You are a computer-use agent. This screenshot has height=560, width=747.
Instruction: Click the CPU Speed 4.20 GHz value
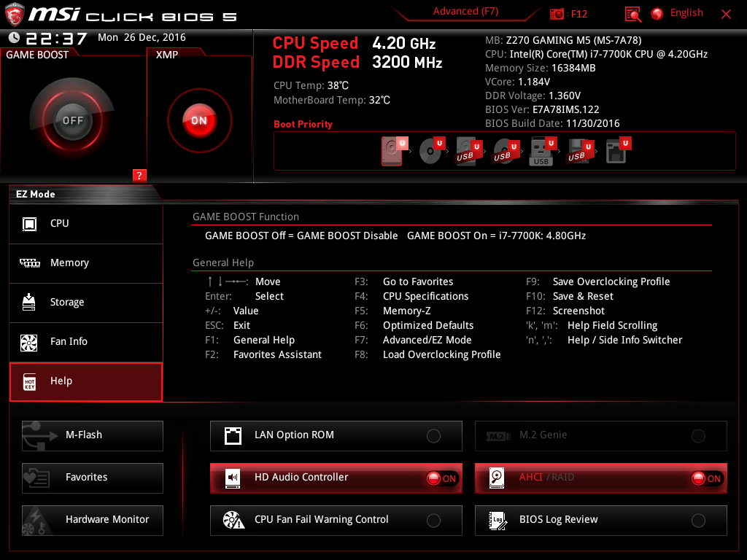pos(404,43)
